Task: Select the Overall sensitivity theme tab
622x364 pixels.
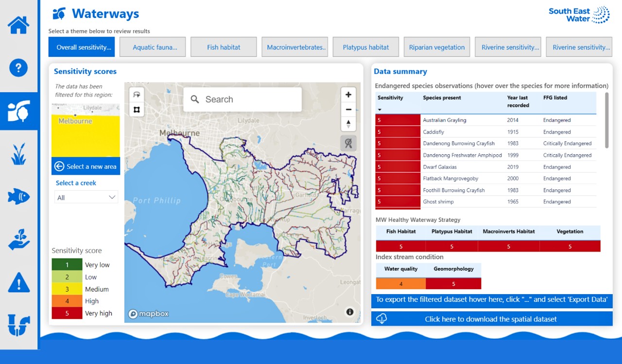Action: click(x=82, y=47)
